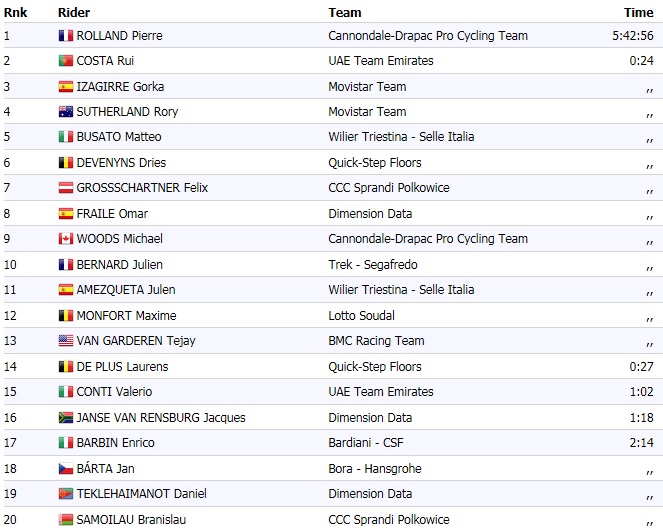Viewport: 663px width, 531px height.
Task: Click the Portuguese flag next to Costa Rui
Action: coord(66,61)
